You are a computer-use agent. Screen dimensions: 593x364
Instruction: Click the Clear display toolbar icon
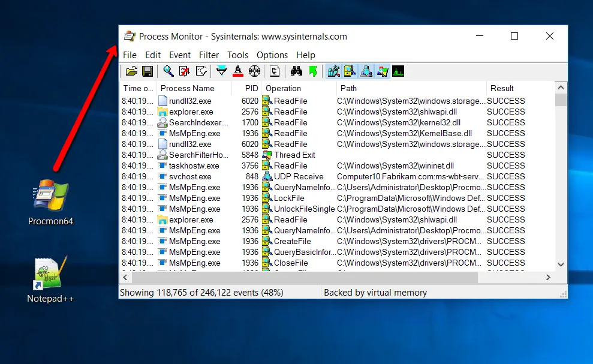click(201, 71)
